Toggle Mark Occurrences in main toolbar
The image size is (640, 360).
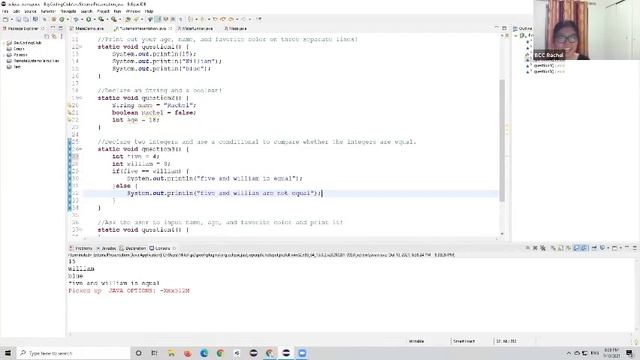(157, 19)
